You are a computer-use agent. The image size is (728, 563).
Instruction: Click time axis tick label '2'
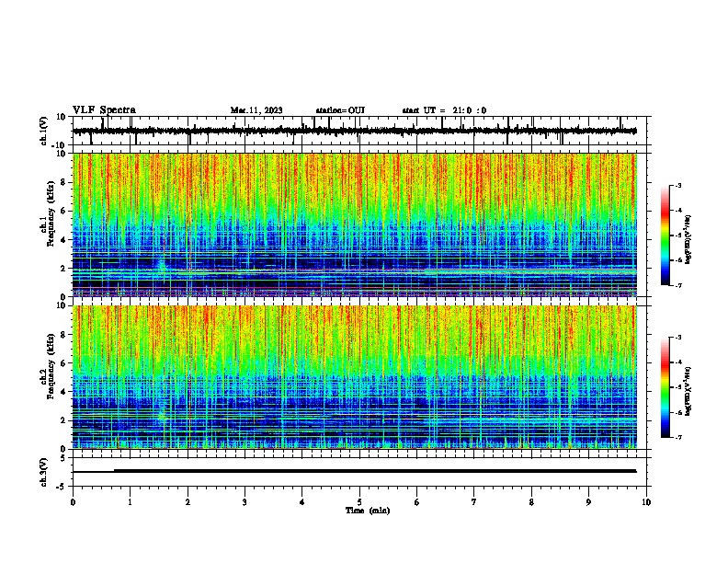click(188, 502)
